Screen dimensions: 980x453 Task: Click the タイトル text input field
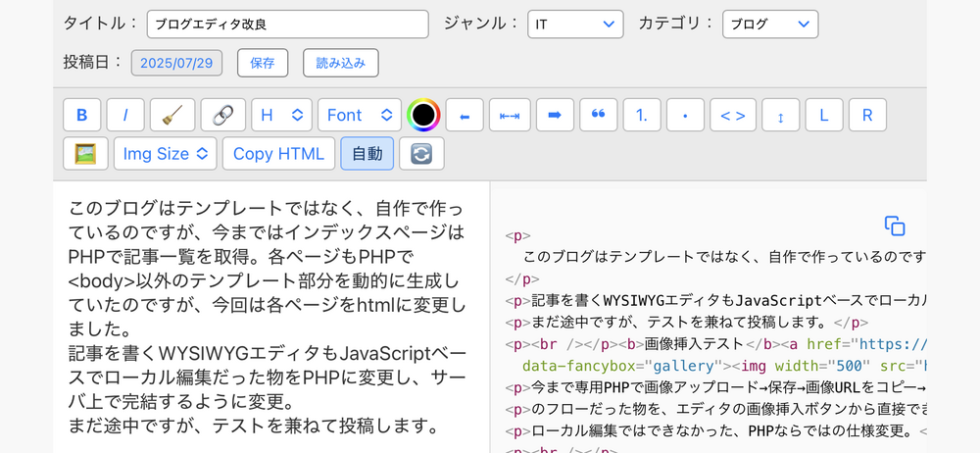(287, 25)
